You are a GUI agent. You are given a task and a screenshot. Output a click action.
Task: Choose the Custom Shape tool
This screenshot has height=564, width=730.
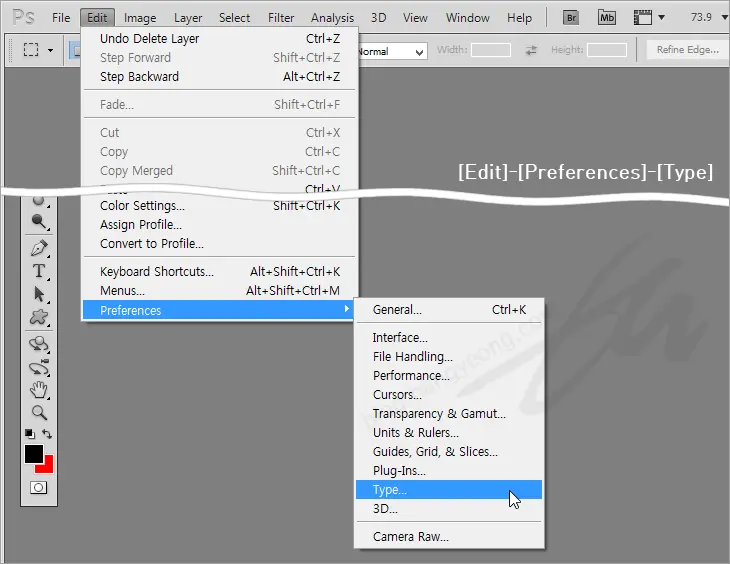(x=39, y=317)
